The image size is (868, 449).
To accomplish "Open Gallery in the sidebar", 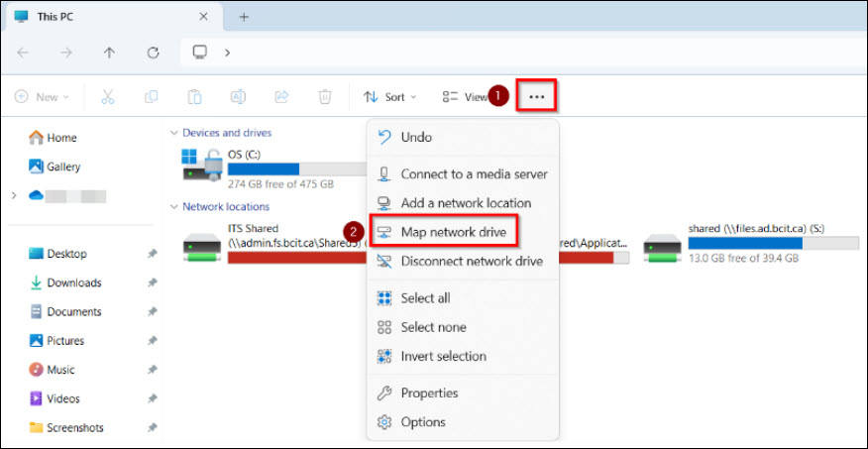I will click(54, 167).
